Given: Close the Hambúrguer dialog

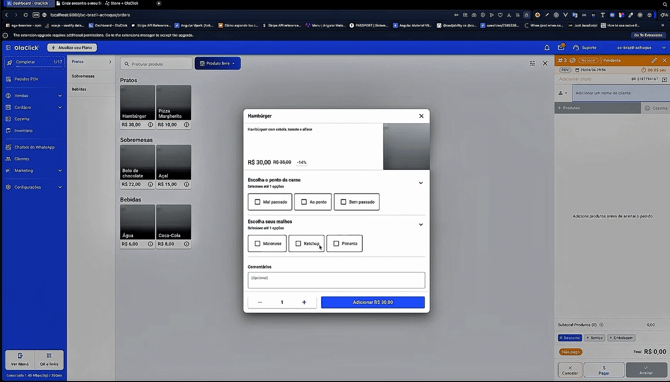Looking at the screenshot, I should (421, 116).
